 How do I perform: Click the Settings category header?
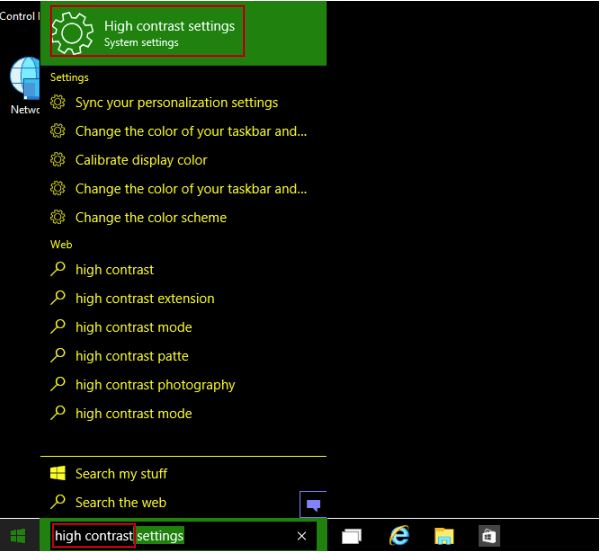pyautogui.click(x=69, y=77)
